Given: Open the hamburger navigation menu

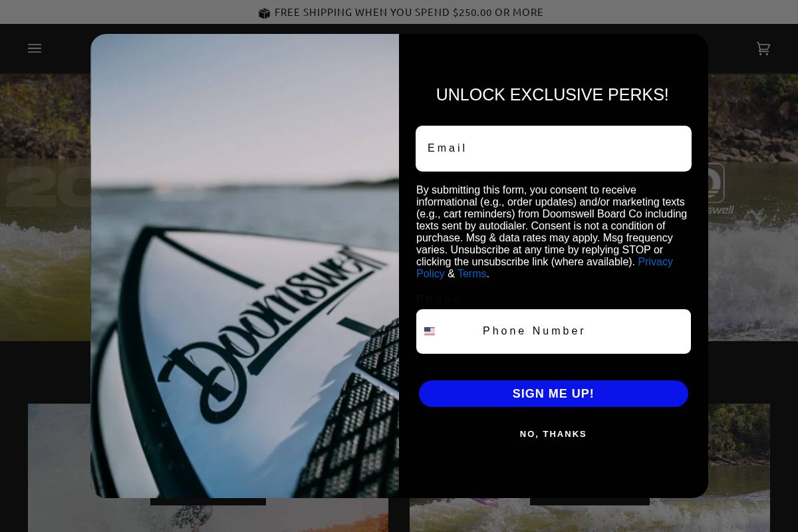Looking at the screenshot, I should 35,49.
